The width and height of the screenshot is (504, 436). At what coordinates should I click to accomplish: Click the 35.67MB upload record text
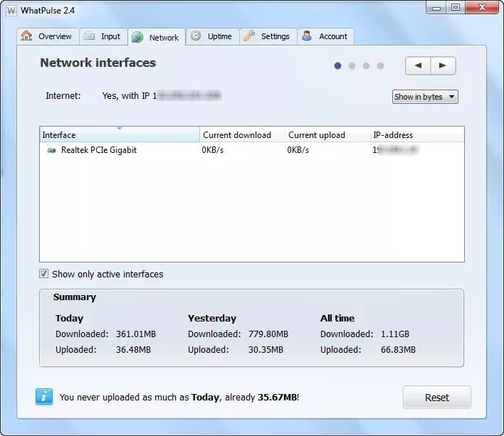[277, 397]
